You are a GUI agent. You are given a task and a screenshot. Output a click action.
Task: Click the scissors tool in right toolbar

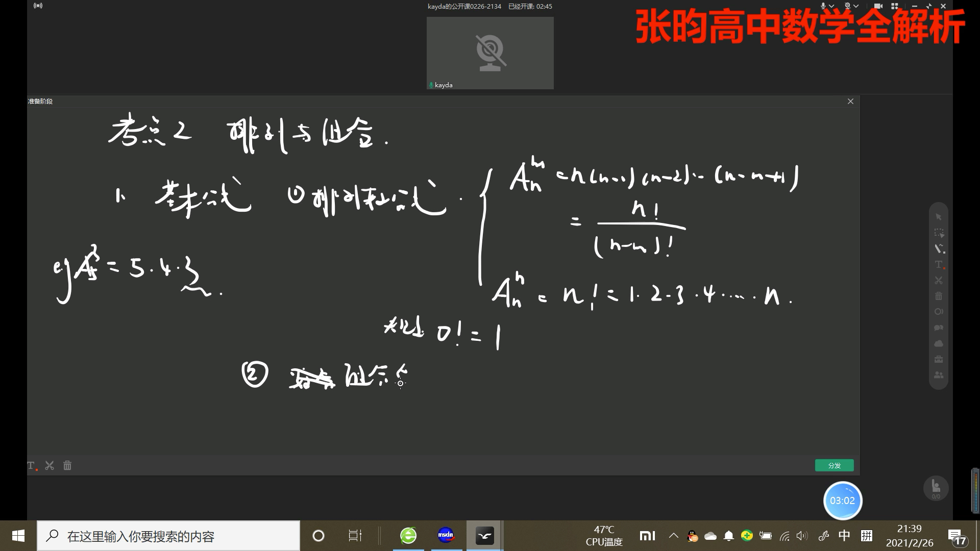(939, 281)
